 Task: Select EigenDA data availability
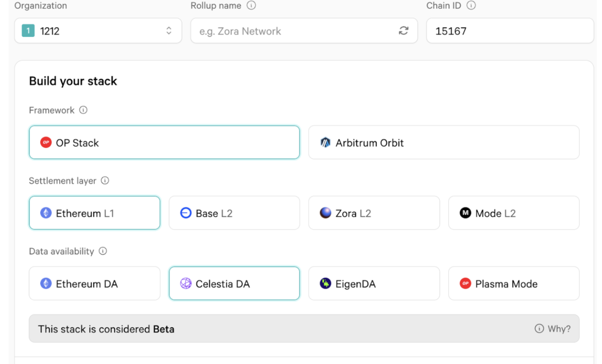[x=374, y=283]
